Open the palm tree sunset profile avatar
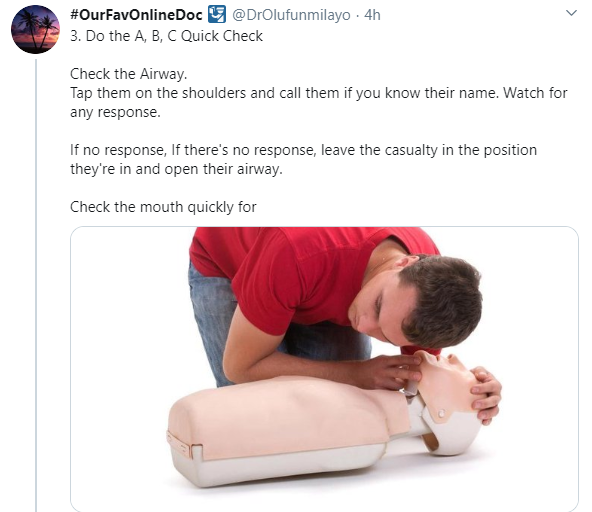592x512 pixels. pos(35,29)
